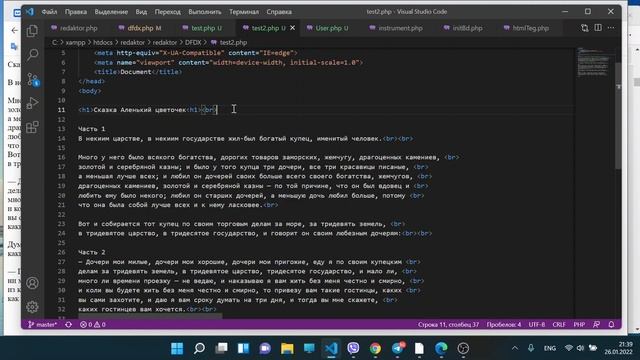Screen dimensions: 640x360
Task: Open taskbar search
Action: (x=199, y=348)
